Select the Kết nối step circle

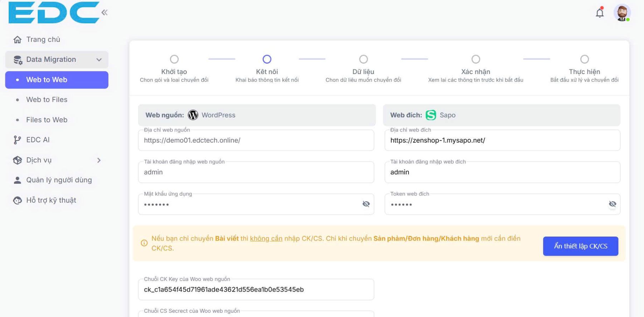click(267, 59)
